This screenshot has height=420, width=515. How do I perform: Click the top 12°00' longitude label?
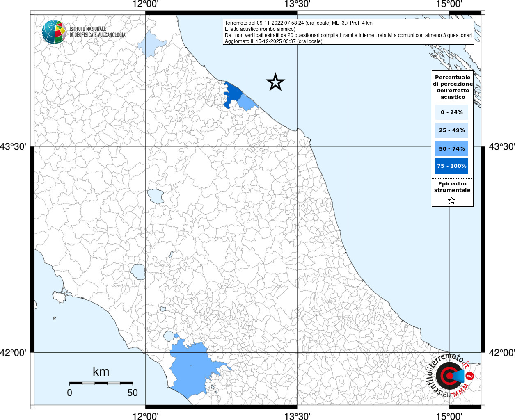click(145, 5)
